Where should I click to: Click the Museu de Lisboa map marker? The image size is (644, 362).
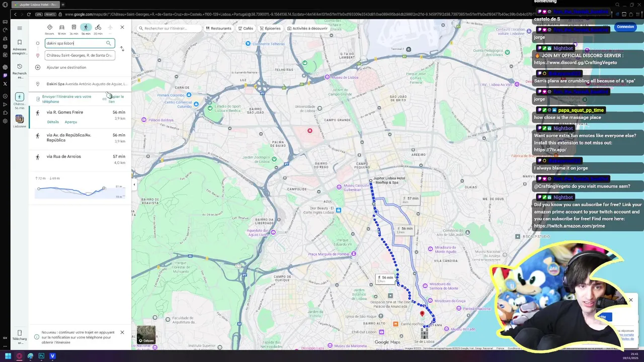pyautogui.click(x=328, y=77)
